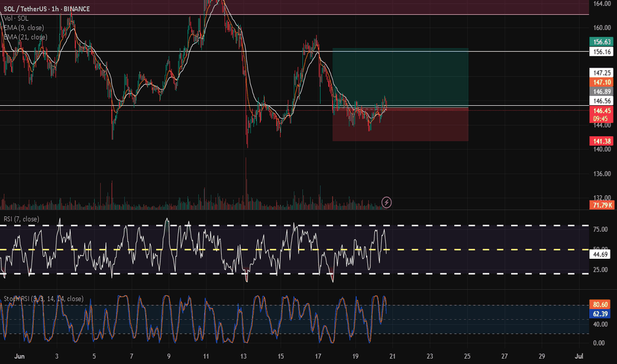Click the 140.00 price axis label
The width and height of the screenshot is (617, 364).
[x=602, y=149]
